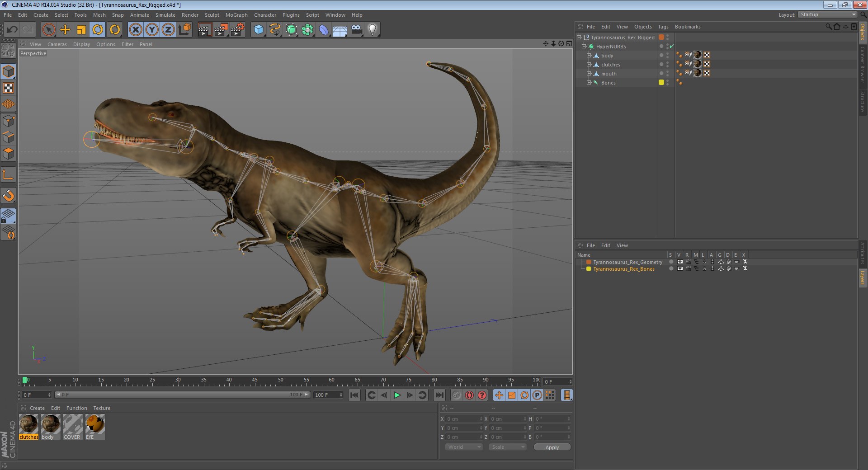This screenshot has width=868, height=470.
Task: Enable Model mode in left palette
Action: coord(9,71)
